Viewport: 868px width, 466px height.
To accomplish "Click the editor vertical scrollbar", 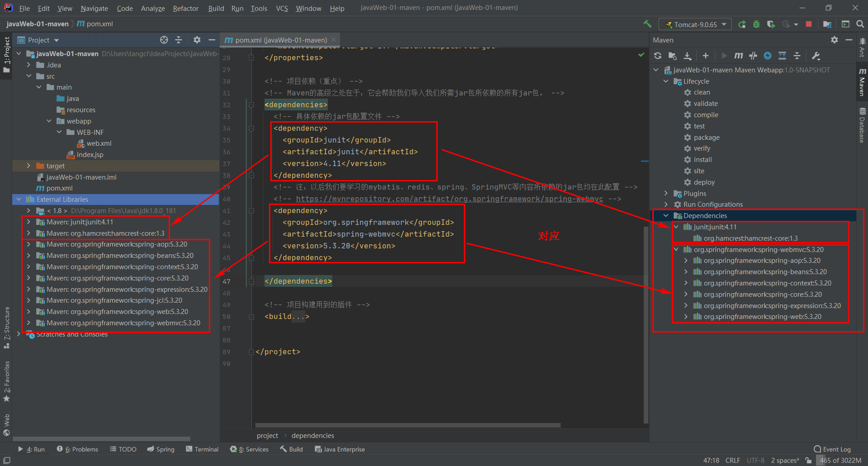I will 646,324.
